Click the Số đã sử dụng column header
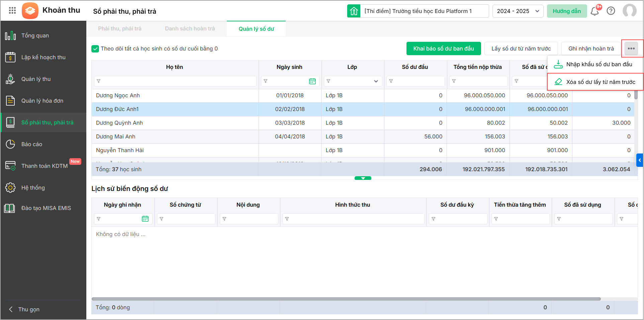Image resolution: width=644 pixels, height=320 pixels. click(x=582, y=205)
